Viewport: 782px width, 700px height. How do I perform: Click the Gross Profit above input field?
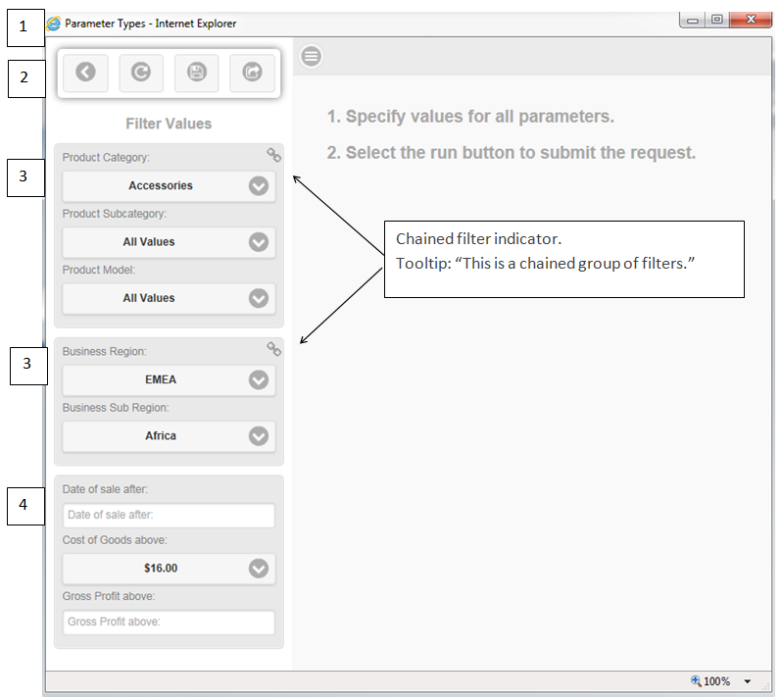(169, 623)
